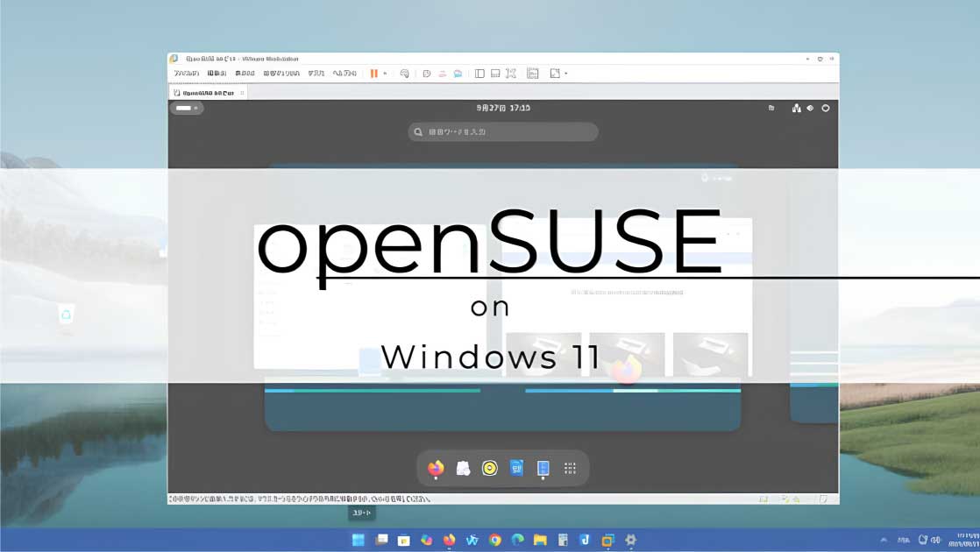
Task: Show all applications grid in dock
Action: [x=570, y=468]
